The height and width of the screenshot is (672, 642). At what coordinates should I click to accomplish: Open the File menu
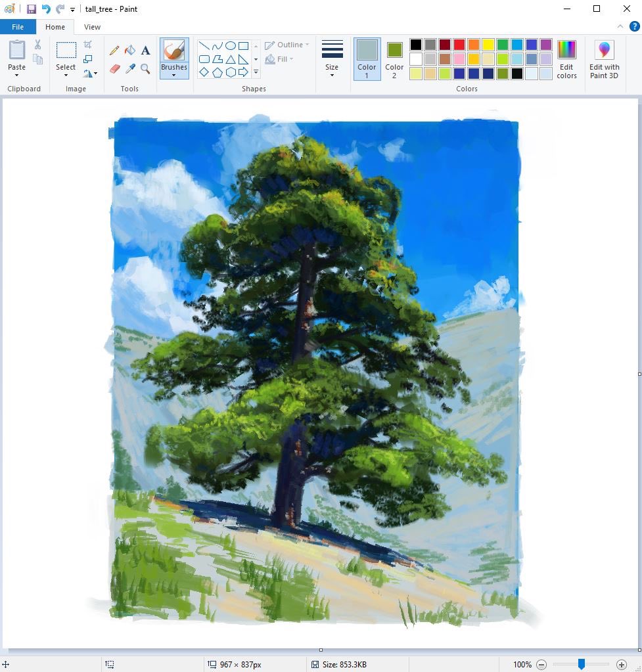point(18,27)
